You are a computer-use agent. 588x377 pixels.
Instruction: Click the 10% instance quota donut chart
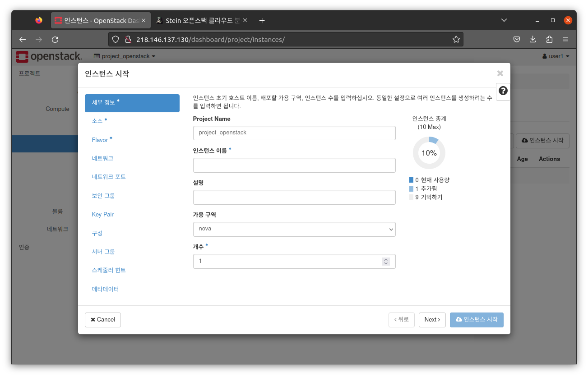tap(429, 153)
